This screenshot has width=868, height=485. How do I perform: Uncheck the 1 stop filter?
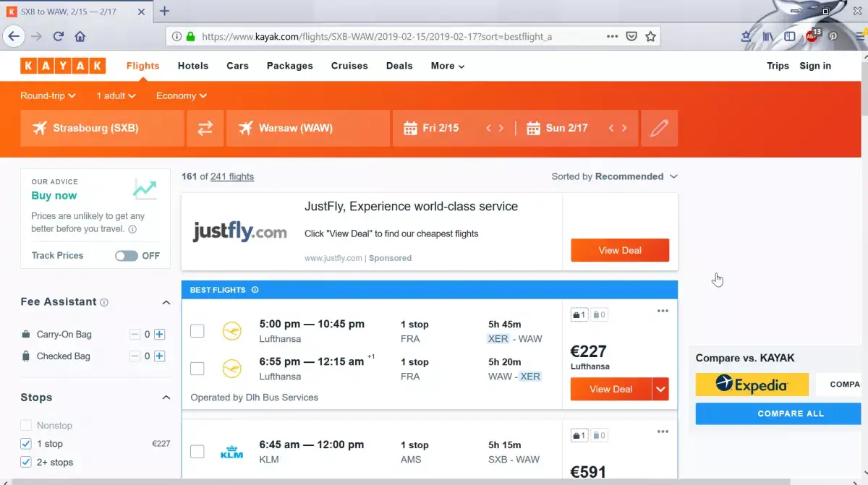pos(26,444)
